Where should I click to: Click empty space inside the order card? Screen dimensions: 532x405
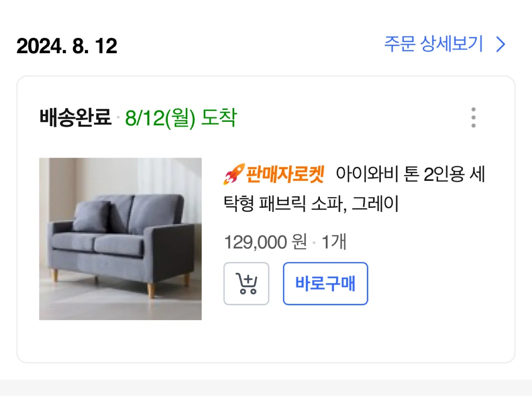point(425,332)
